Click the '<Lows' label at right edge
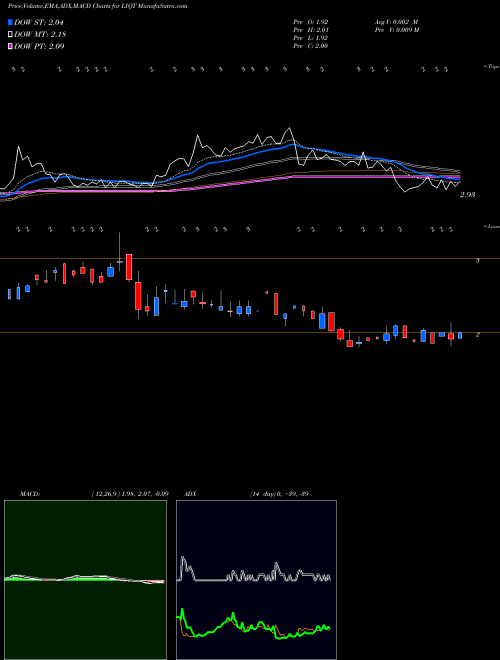Screen dimensions: 500x660 click(x=492, y=226)
